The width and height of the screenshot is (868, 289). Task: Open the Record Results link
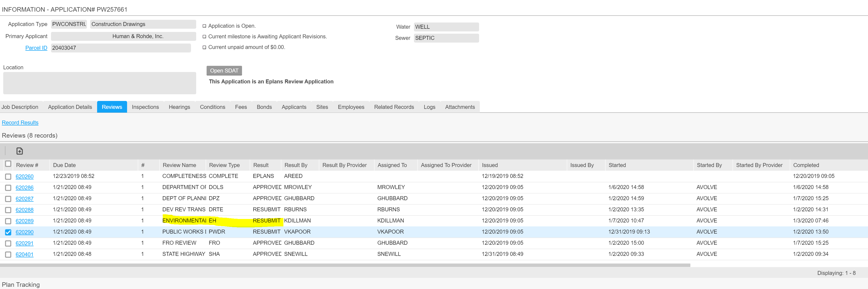coord(20,122)
